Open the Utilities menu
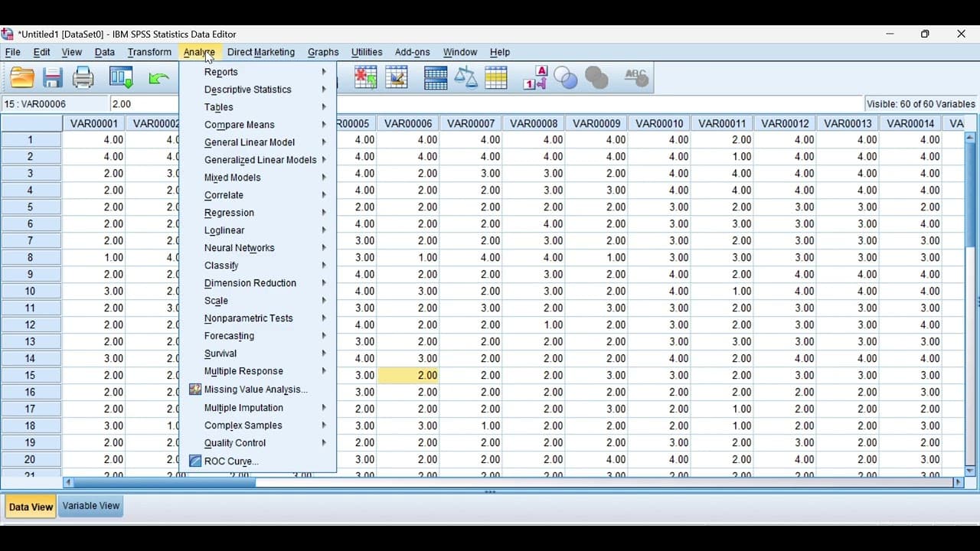This screenshot has height=551, width=980. click(367, 52)
